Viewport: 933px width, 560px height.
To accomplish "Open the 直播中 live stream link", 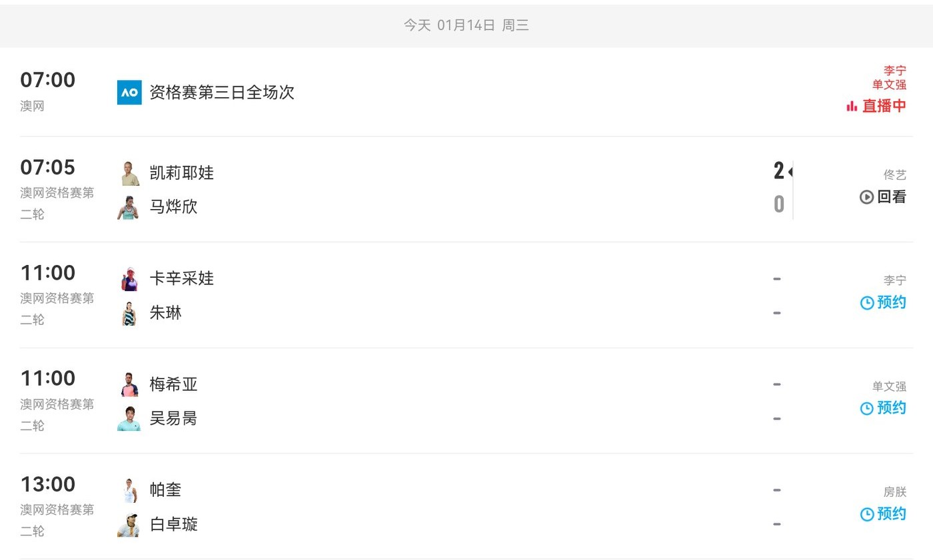I will (x=884, y=106).
